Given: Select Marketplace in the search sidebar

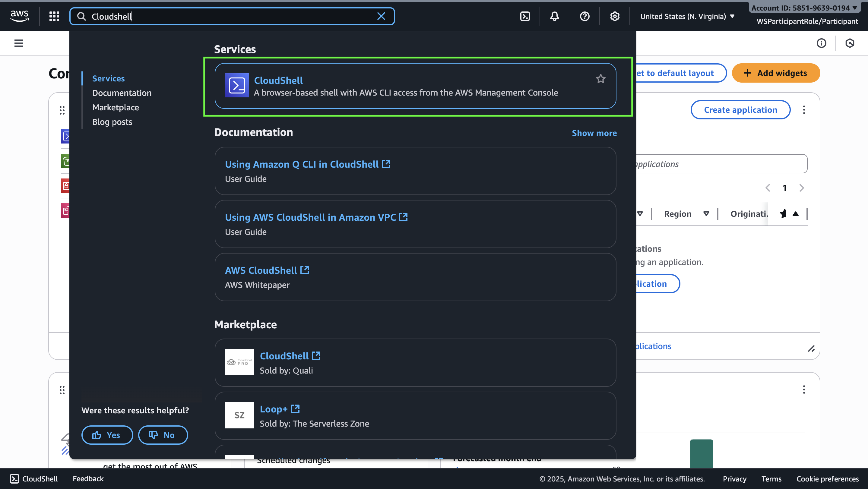Looking at the screenshot, I should pos(116,107).
